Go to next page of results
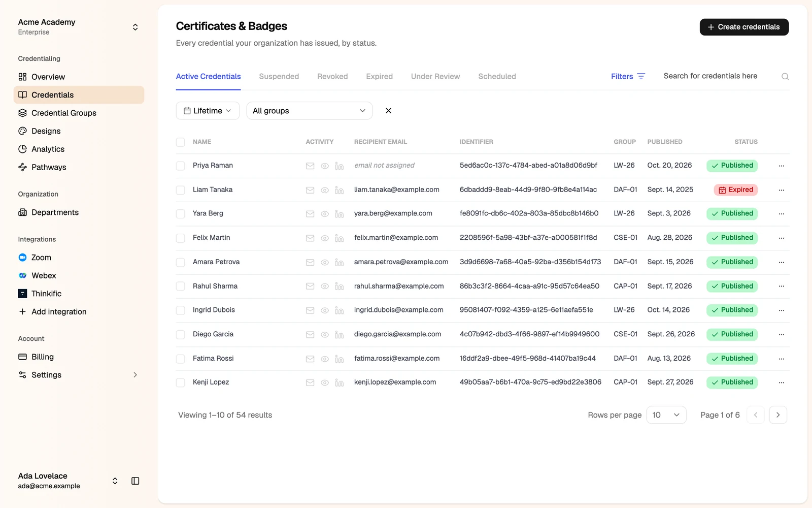 (778, 415)
